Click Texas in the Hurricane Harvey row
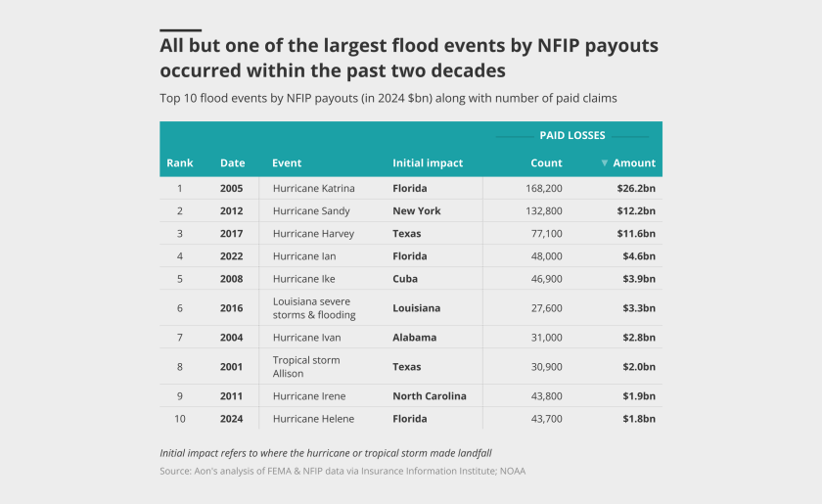 pyautogui.click(x=407, y=233)
